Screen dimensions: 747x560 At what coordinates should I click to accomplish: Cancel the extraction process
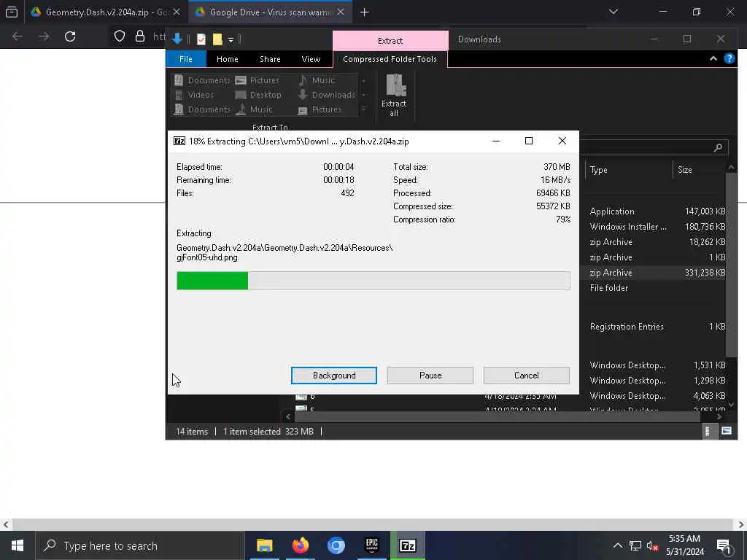(x=527, y=376)
